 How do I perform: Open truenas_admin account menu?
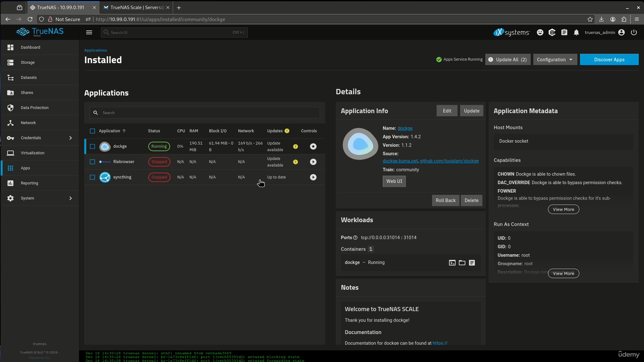click(604, 33)
